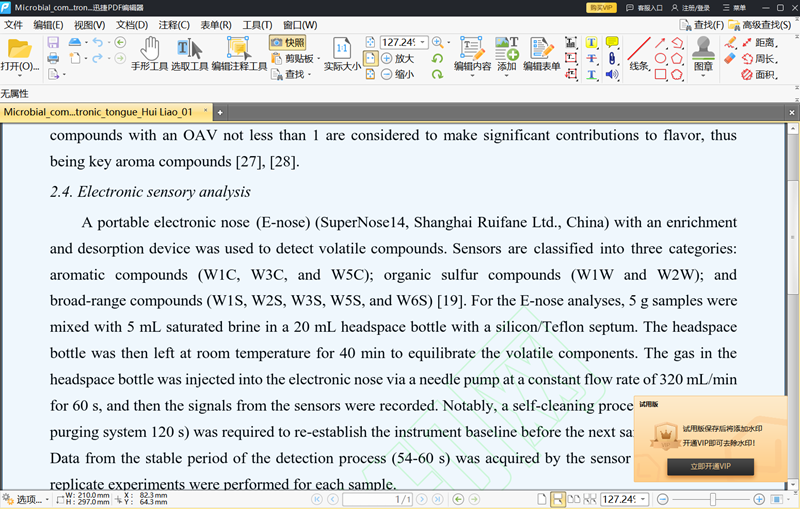This screenshot has height=509, width=800.
Task: Select the eraser tool
Action: coord(730,59)
